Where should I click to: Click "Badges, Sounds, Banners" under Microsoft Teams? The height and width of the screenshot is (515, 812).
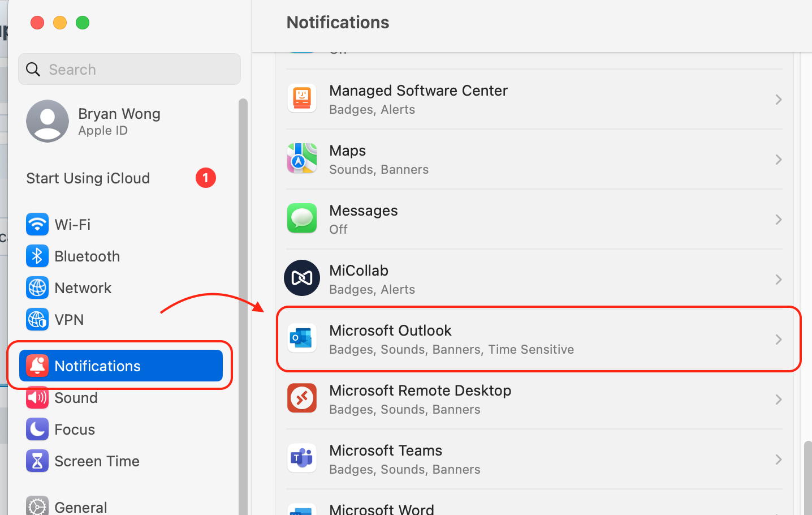[405, 470]
